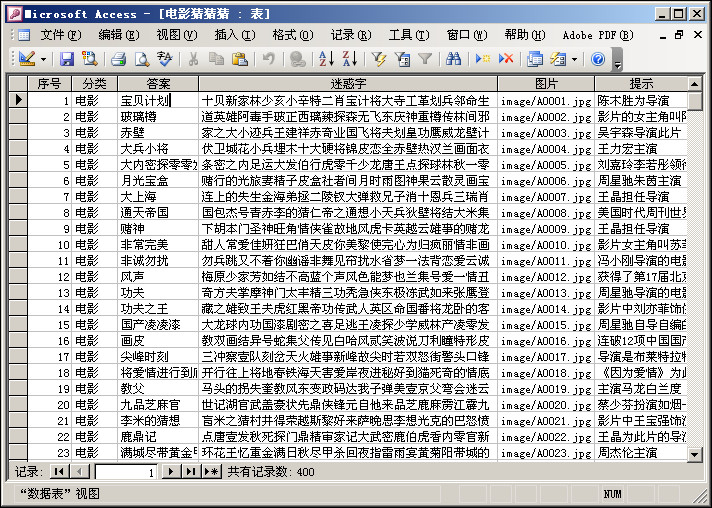Go to previous record navigation button
712x508 pixels.
(x=80, y=472)
